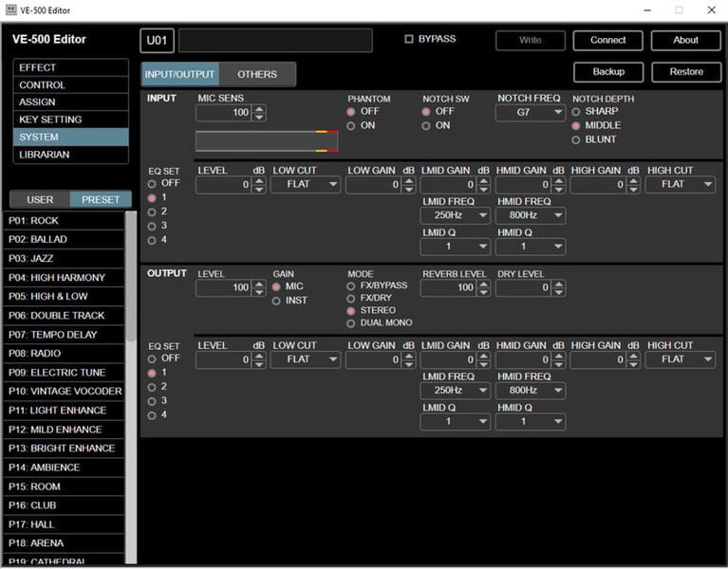728x569 pixels.
Task: Select DUAL MONO output mode
Action: pyautogui.click(x=351, y=323)
